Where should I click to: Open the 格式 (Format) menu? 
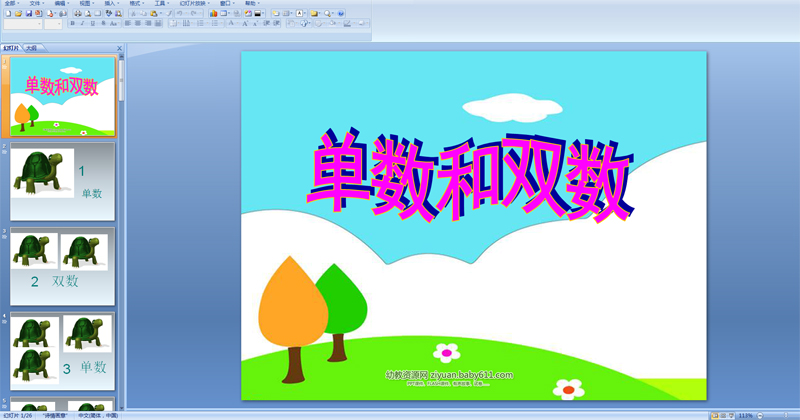(137, 3)
